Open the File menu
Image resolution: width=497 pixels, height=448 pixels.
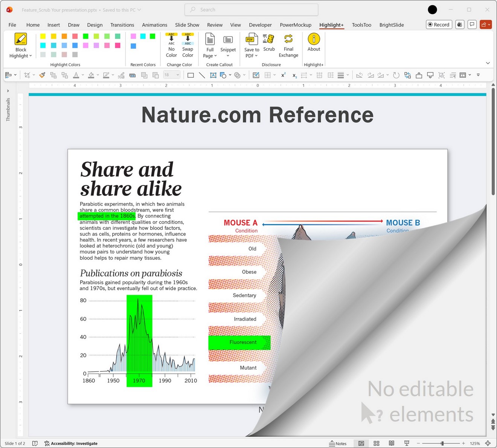[12, 25]
